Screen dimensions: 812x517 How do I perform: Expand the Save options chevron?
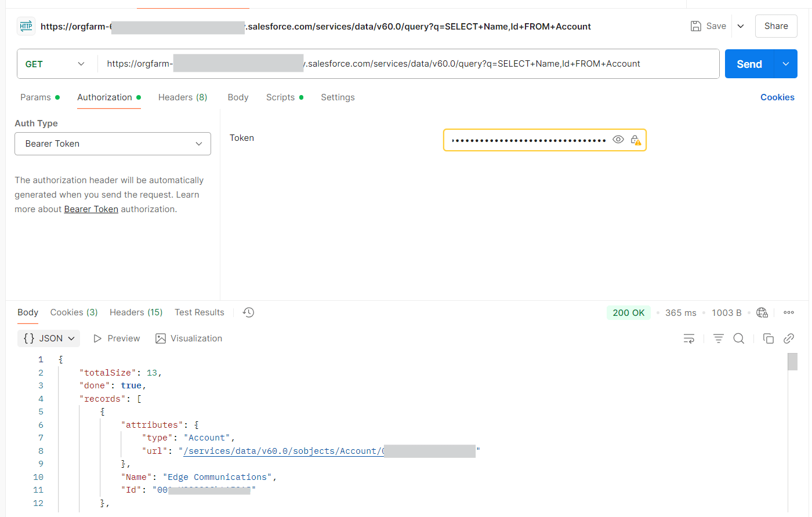point(741,26)
